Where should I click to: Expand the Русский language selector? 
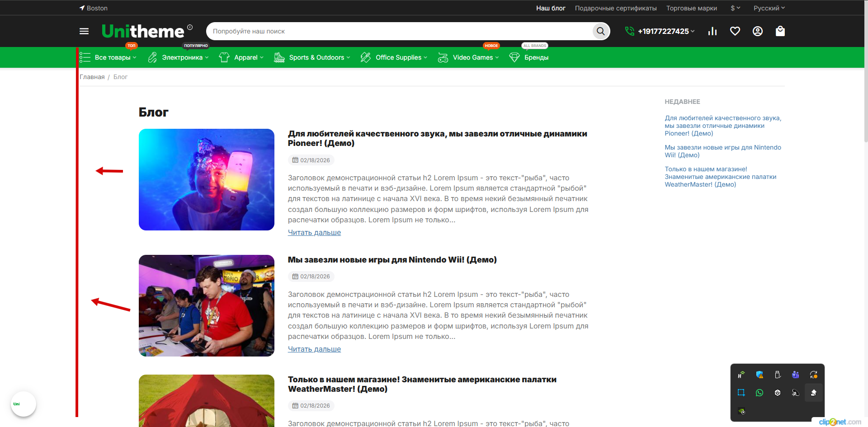coord(769,8)
